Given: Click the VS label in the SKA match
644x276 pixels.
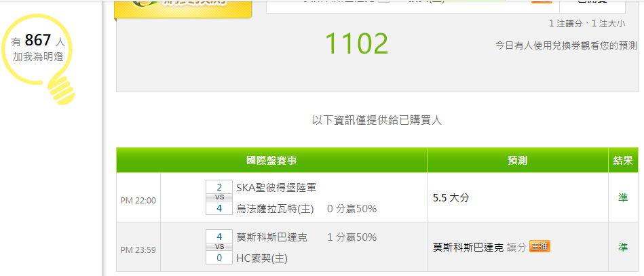Looking at the screenshot, I should [x=219, y=197].
